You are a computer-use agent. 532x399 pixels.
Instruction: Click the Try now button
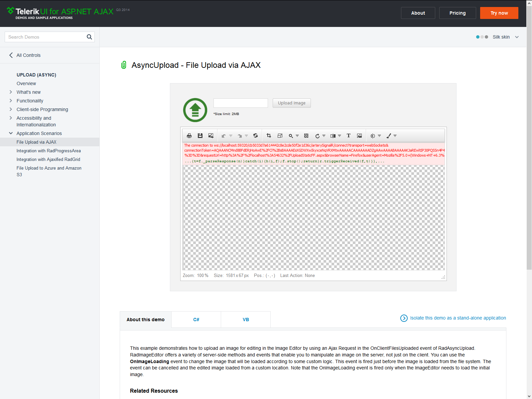[499, 13]
